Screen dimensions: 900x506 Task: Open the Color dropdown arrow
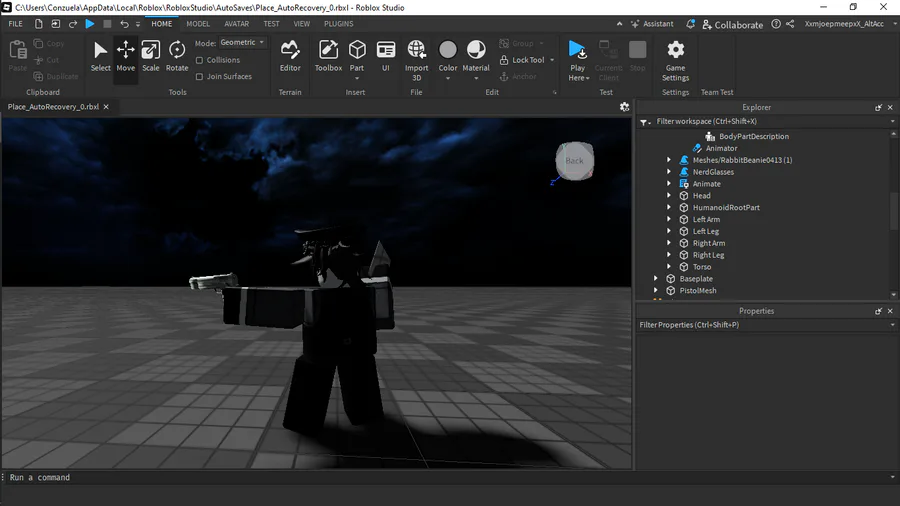click(448, 78)
